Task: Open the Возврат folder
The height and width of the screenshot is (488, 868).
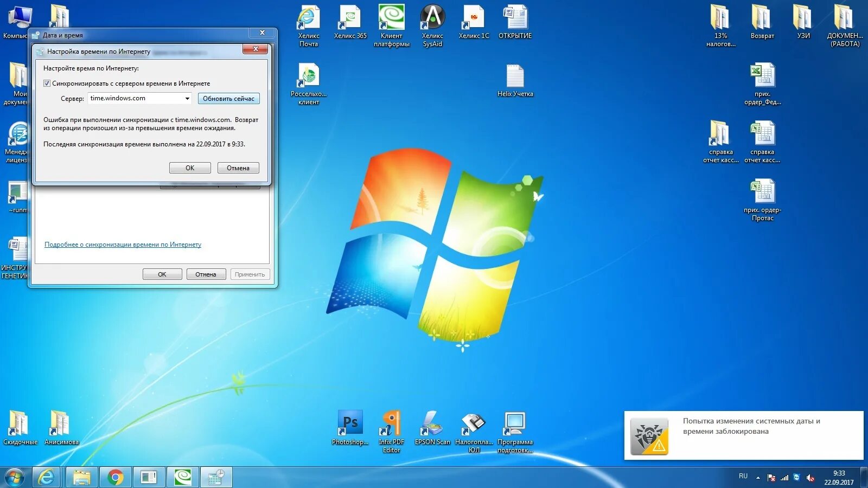Action: 762,22
